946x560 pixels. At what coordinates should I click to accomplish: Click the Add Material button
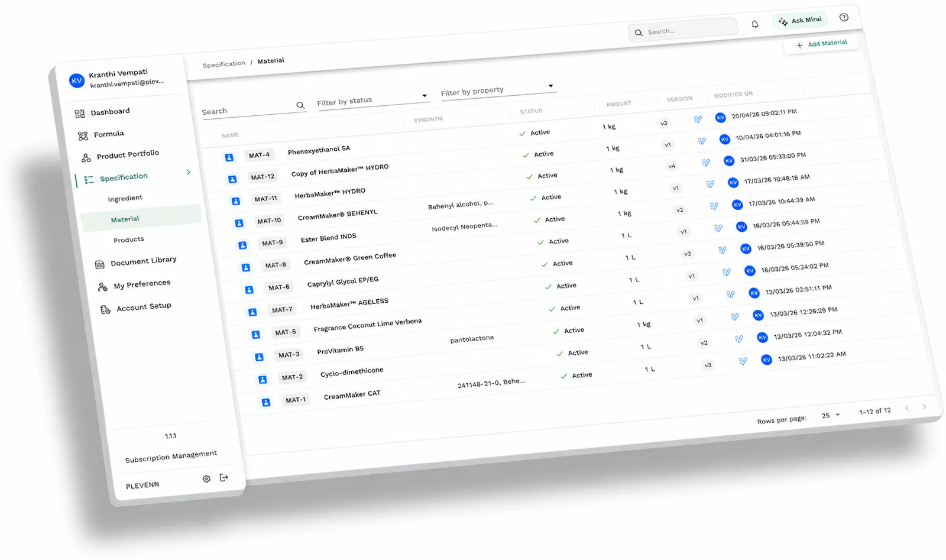point(821,44)
